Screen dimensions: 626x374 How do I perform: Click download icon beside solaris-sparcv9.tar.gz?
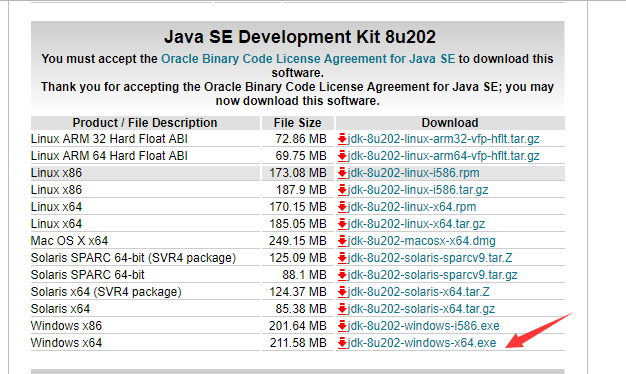[x=342, y=275]
